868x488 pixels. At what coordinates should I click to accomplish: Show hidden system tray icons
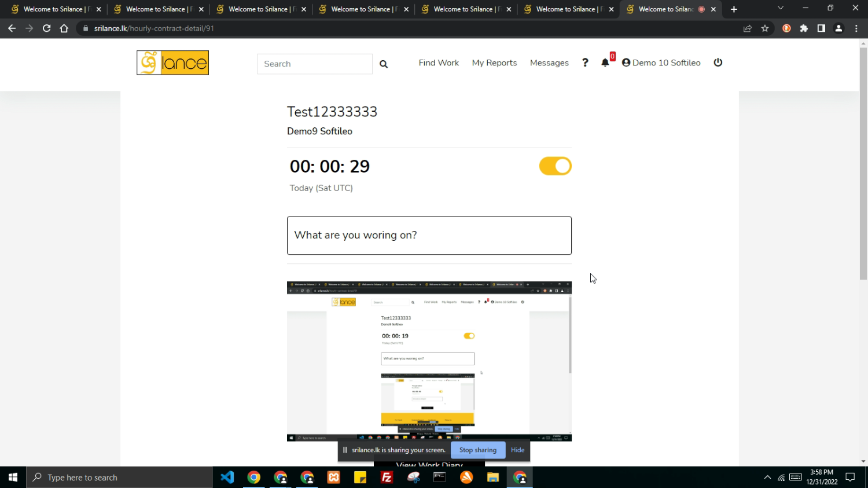coord(767,478)
